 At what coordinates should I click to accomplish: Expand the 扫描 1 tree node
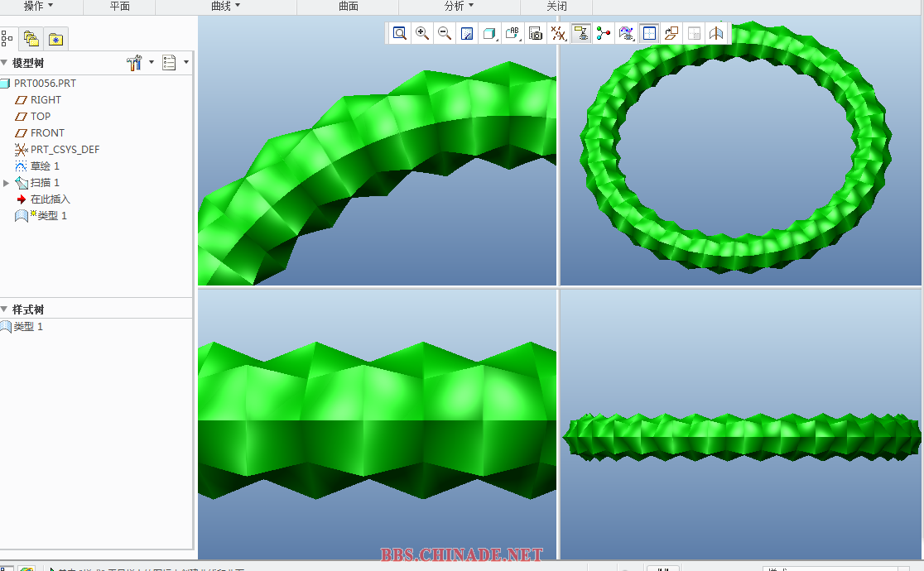pos(7,183)
